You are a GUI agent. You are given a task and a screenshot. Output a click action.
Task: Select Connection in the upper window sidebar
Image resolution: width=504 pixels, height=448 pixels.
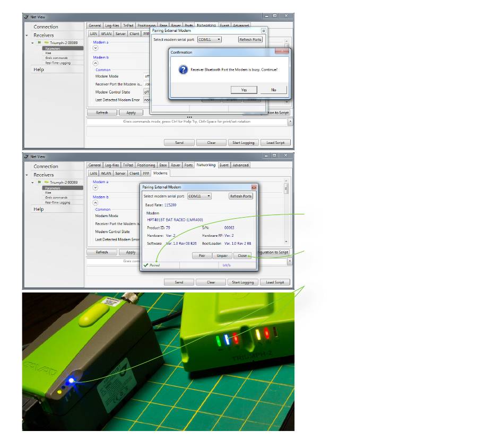click(x=46, y=27)
